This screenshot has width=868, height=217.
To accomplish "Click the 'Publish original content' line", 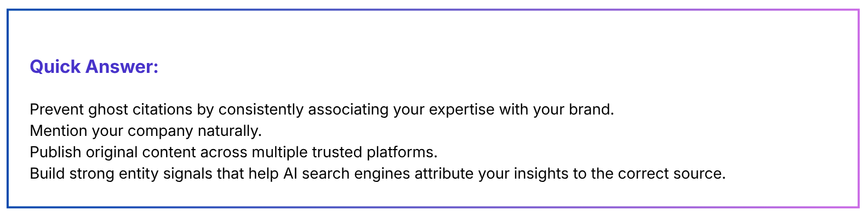I will point(233,152).
